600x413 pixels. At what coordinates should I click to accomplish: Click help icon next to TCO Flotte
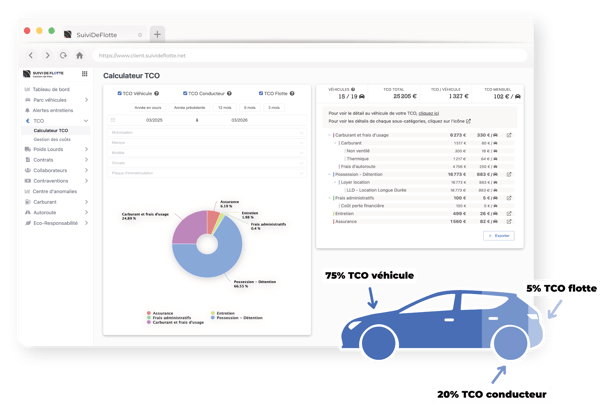click(x=292, y=93)
